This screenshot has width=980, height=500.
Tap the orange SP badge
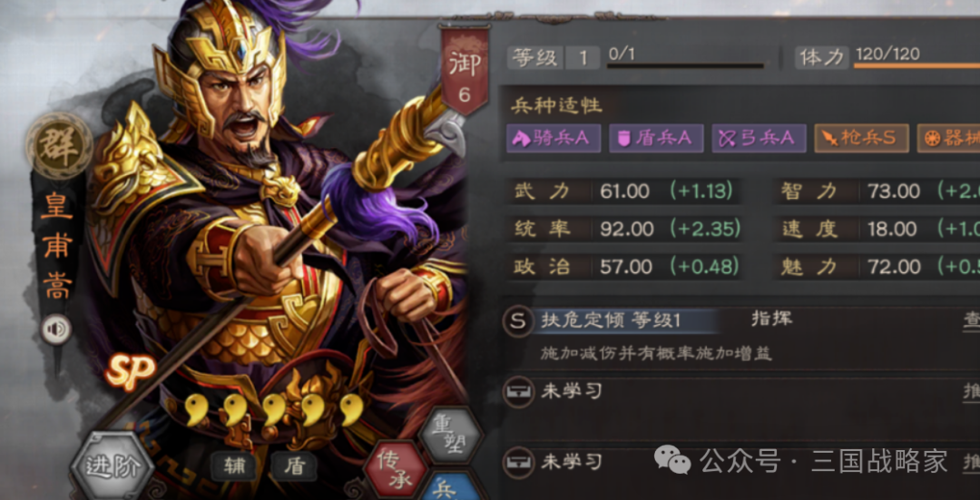click(131, 370)
